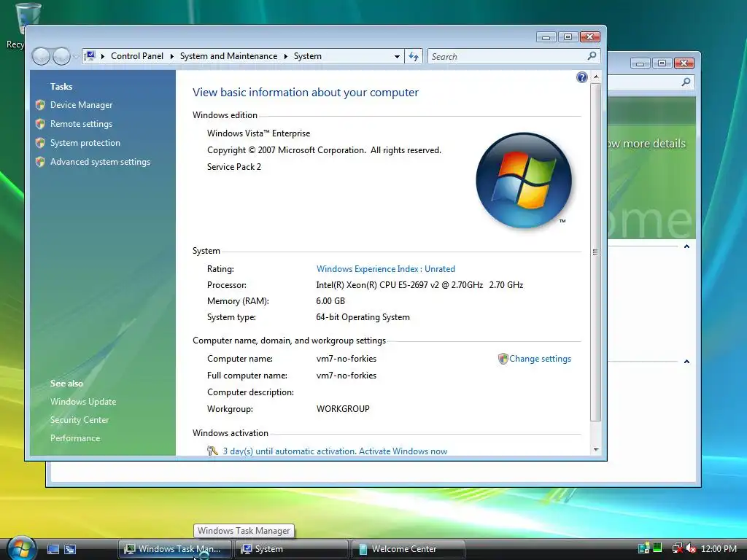This screenshot has width=747, height=560.
Task: Open Device Manager from Tasks pane
Action: (82, 105)
